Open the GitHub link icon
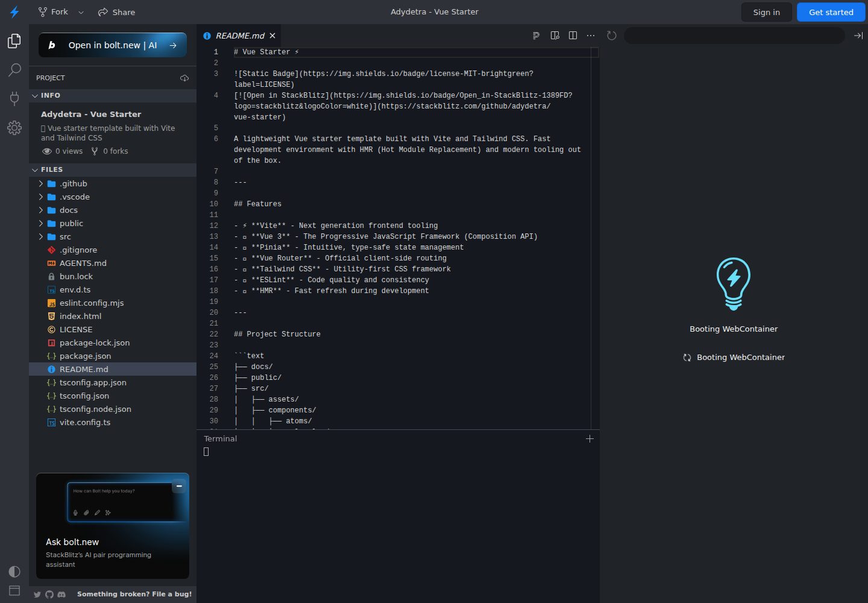This screenshot has width=868, height=603. 49,595
